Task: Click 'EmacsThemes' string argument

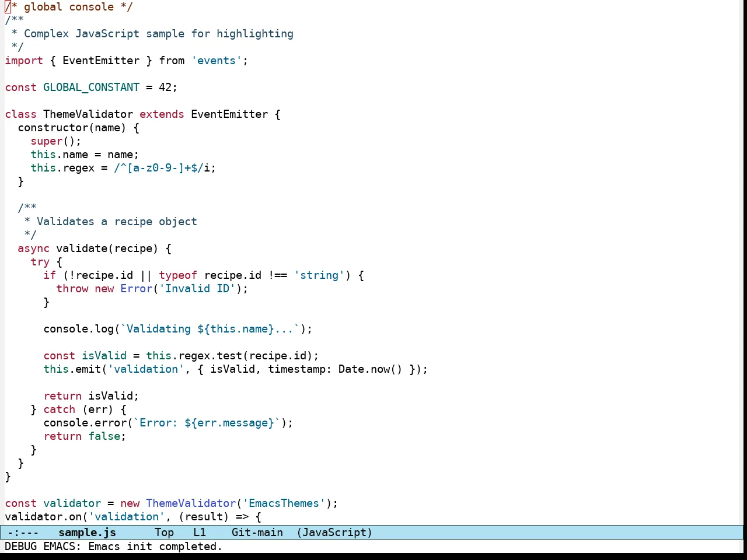Action: [284, 503]
